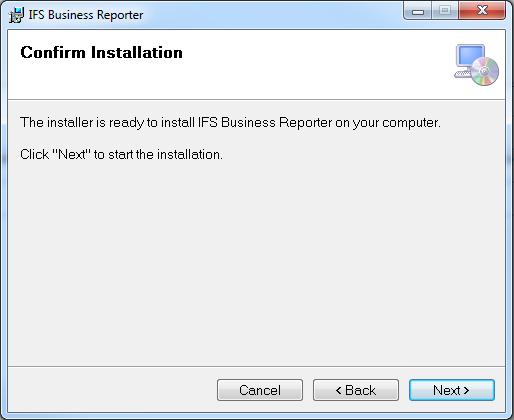Click the blank footer area left of Cancel
Screen dimensions: 514x420
[x=112, y=390]
